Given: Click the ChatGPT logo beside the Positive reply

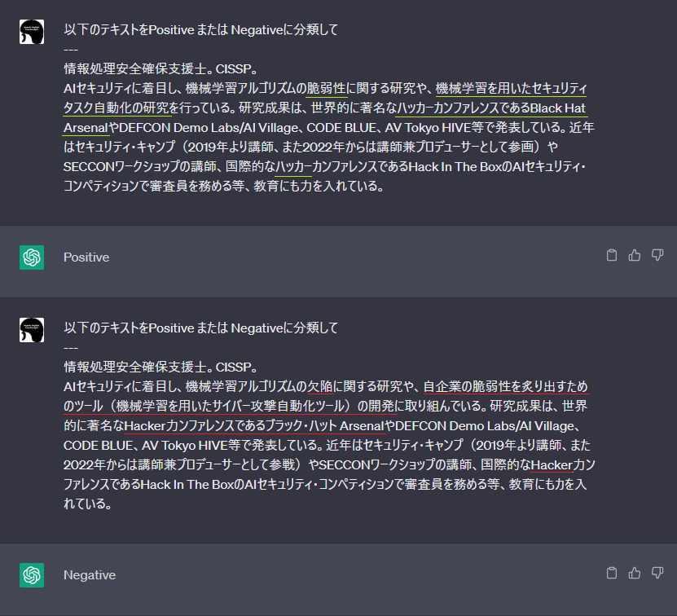Looking at the screenshot, I should 32,257.
